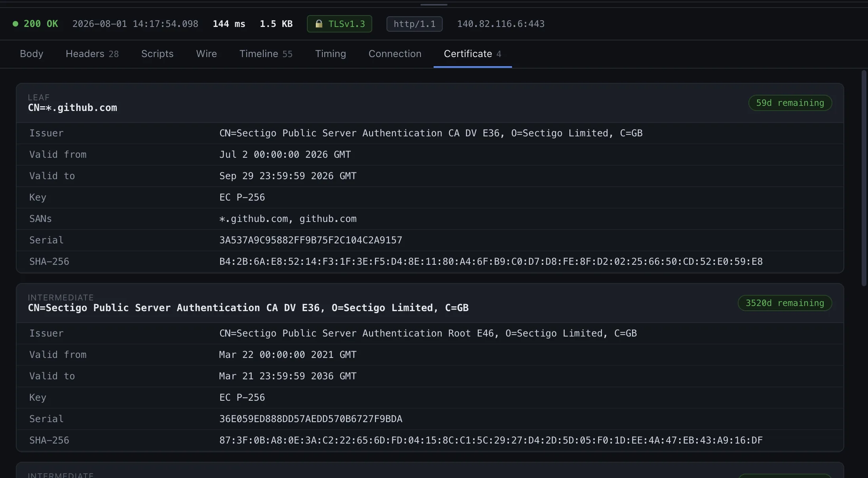Select the Certificate tab

click(x=472, y=54)
